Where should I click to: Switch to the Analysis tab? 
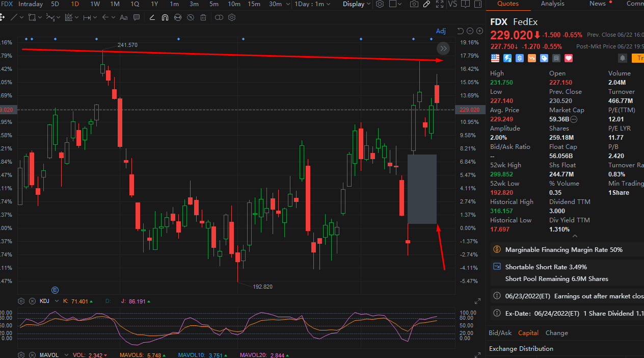click(x=553, y=4)
